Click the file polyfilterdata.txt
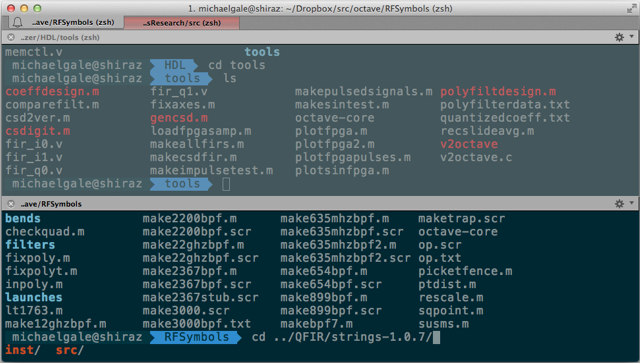The image size is (640, 363). 505,105
